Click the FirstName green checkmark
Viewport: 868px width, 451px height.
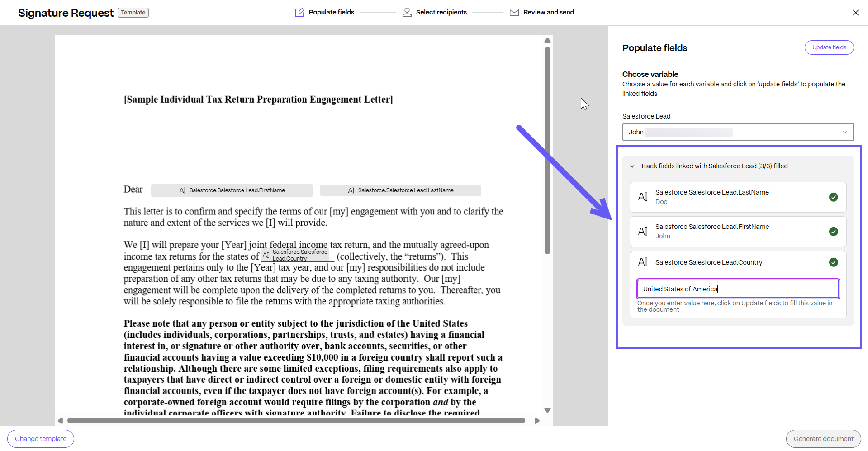(x=834, y=231)
